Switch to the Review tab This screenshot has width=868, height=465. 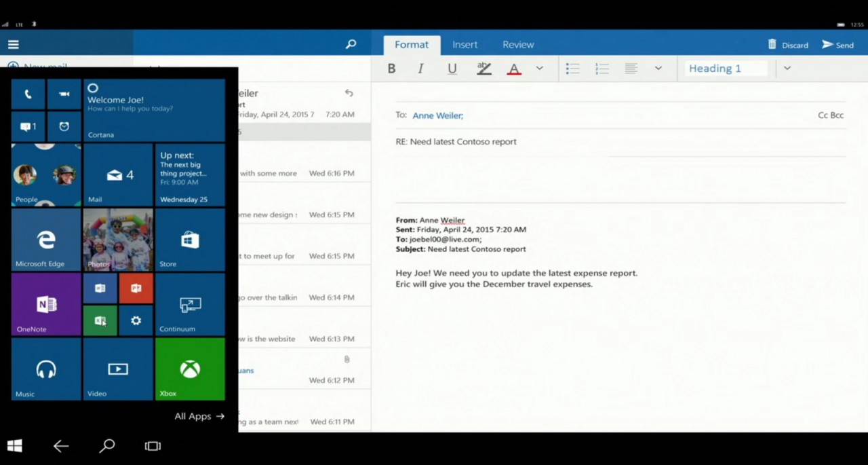518,45
